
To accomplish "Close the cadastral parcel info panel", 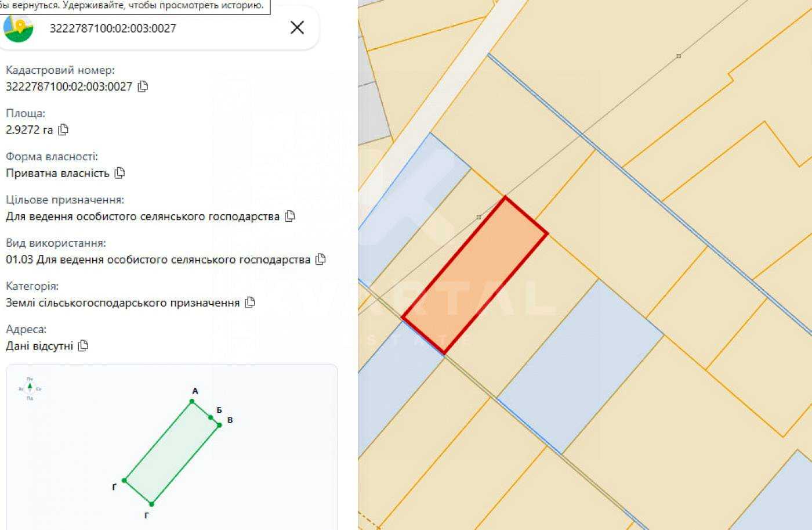I will click(297, 27).
